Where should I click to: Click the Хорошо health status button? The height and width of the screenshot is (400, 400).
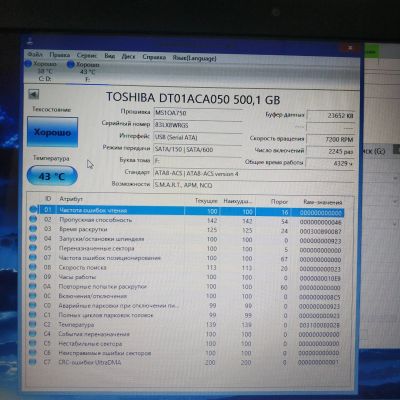[x=52, y=132]
